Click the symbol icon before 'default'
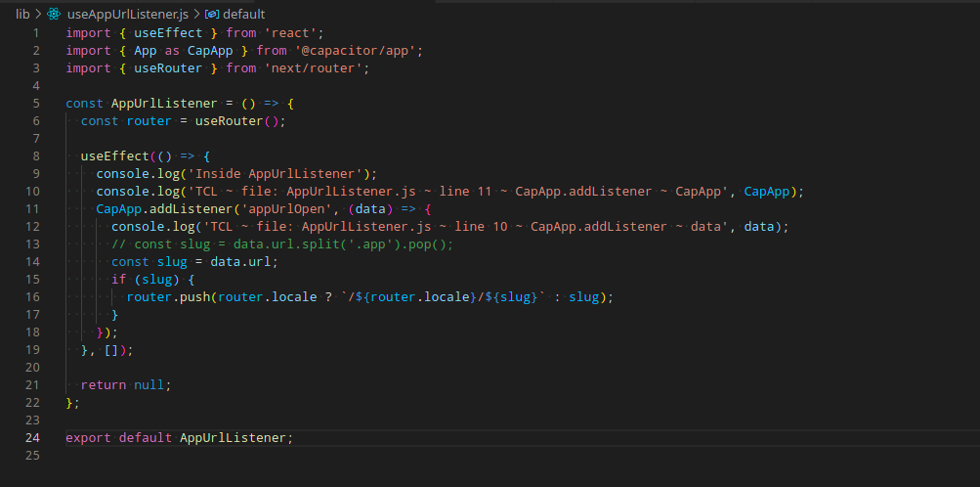 point(212,14)
